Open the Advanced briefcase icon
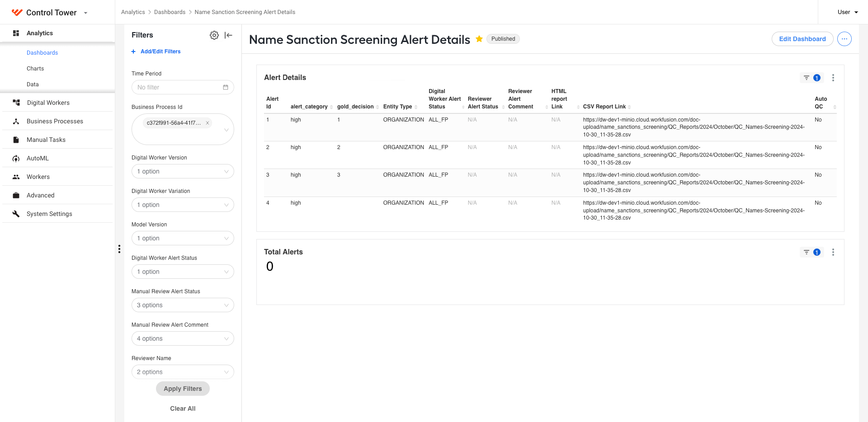This screenshot has width=868, height=422. 16,195
